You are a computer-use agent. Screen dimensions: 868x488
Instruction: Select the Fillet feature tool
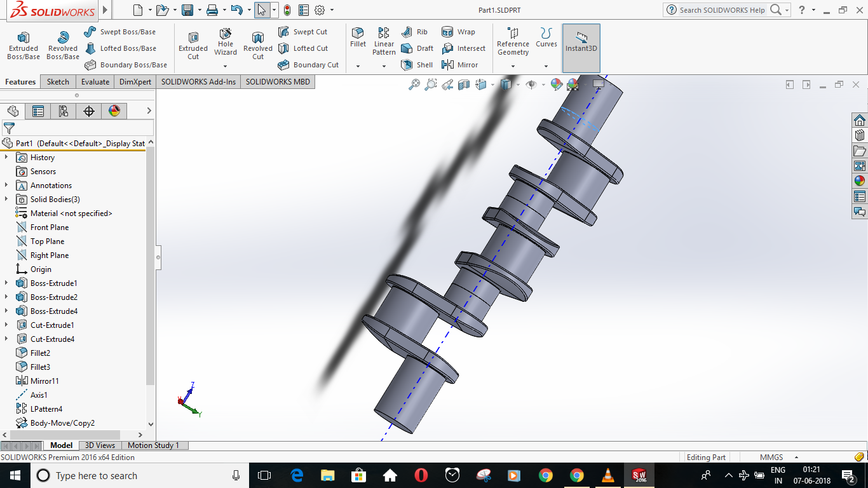(357, 39)
